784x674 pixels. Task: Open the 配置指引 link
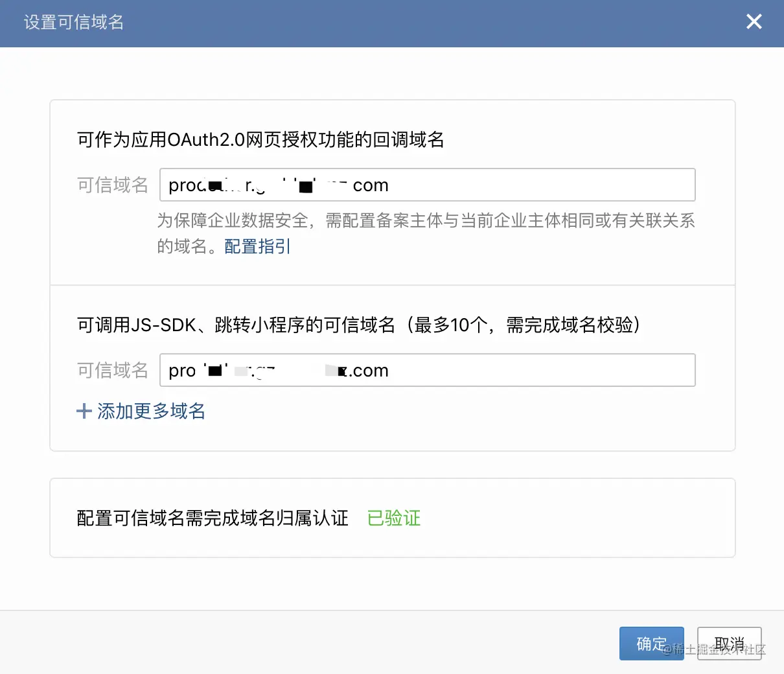click(x=257, y=246)
